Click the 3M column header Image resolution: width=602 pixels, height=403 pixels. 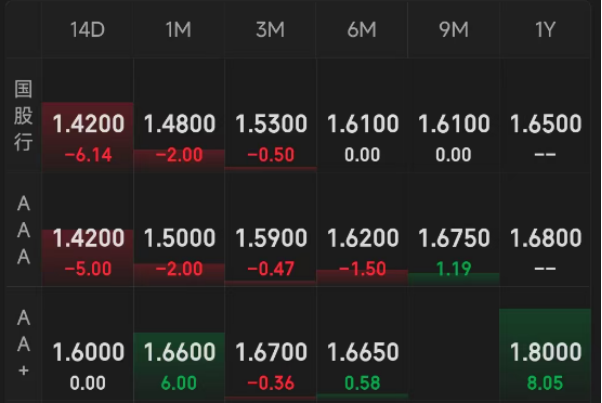[270, 30]
